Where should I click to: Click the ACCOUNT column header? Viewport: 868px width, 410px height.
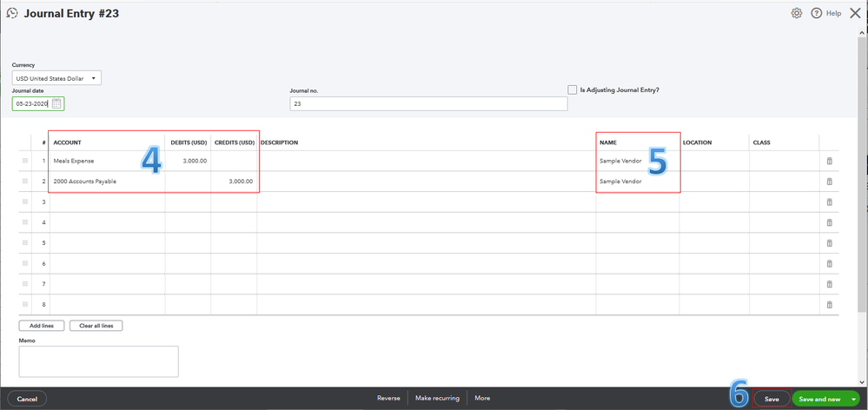68,142
